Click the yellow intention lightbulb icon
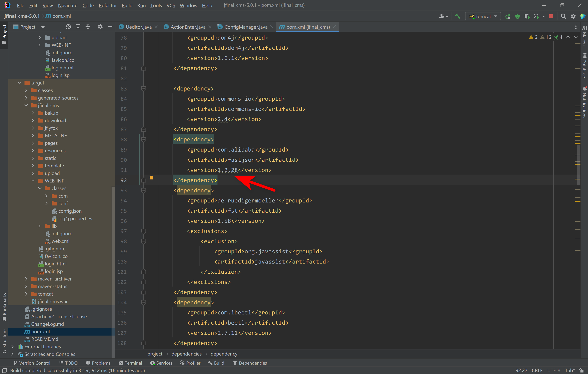Screen dimensions: 588x374 (x=151, y=178)
